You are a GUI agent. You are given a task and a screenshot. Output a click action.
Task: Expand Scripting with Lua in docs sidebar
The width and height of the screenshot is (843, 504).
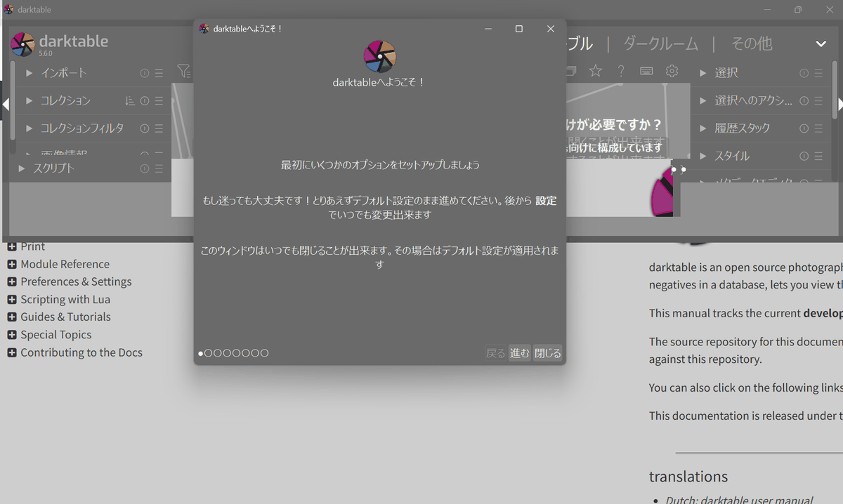(12, 300)
